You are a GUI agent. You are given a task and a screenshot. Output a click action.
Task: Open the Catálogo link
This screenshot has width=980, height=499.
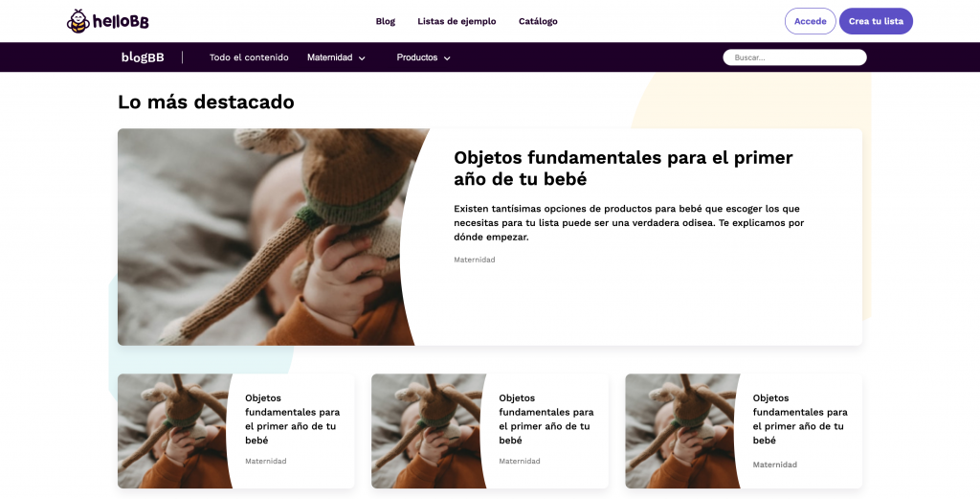(538, 21)
